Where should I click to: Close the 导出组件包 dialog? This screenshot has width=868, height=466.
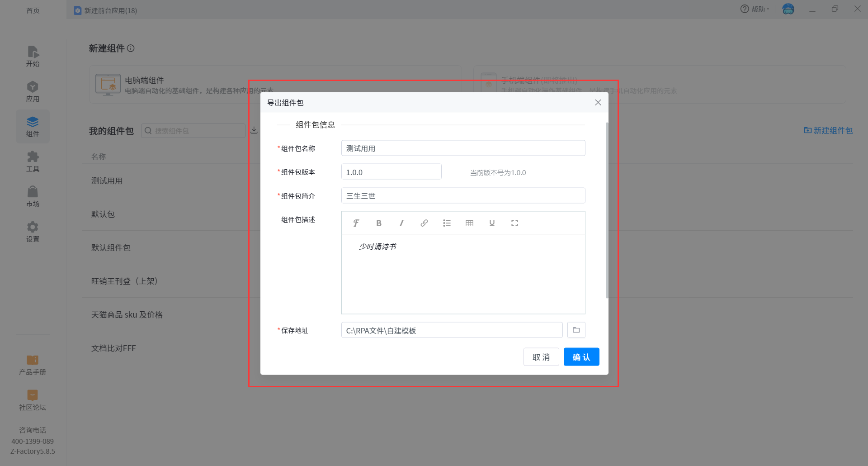[598, 103]
